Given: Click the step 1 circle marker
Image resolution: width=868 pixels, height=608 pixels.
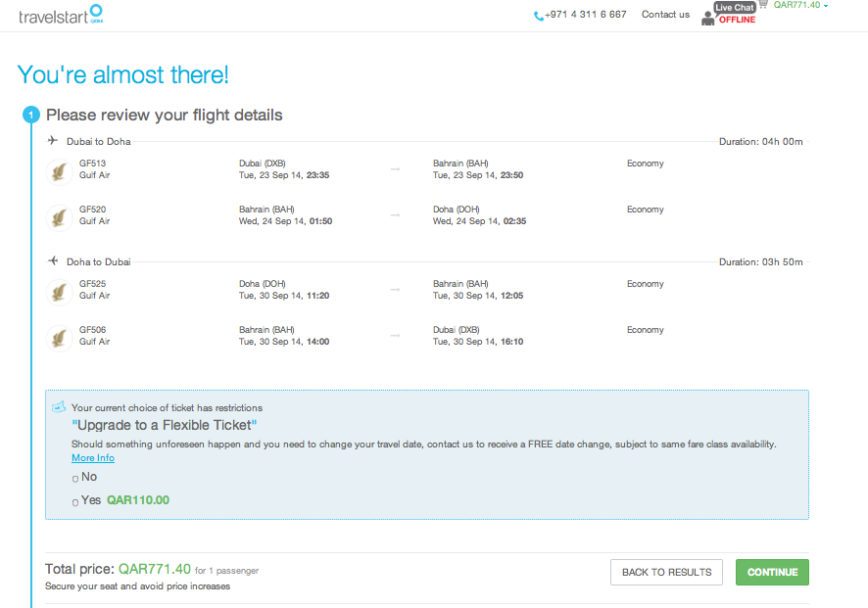Looking at the screenshot, I should tap(30, 116).
